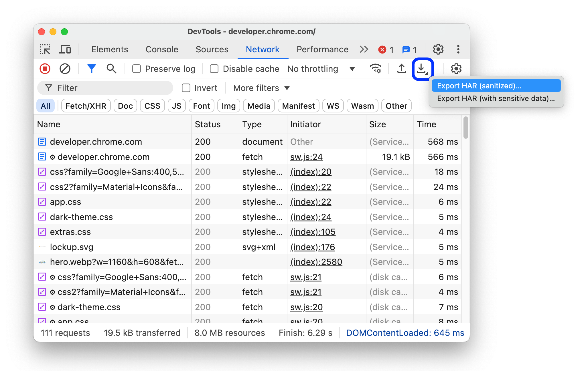Viewport: 588px width, 371px height.
Task: Click the developer.chrome.com request link
Action: point(96,142)
